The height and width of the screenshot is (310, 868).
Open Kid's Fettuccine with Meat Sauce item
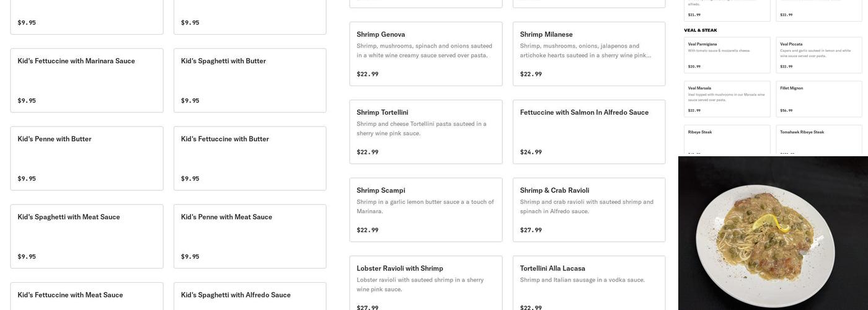coord(87,296)
